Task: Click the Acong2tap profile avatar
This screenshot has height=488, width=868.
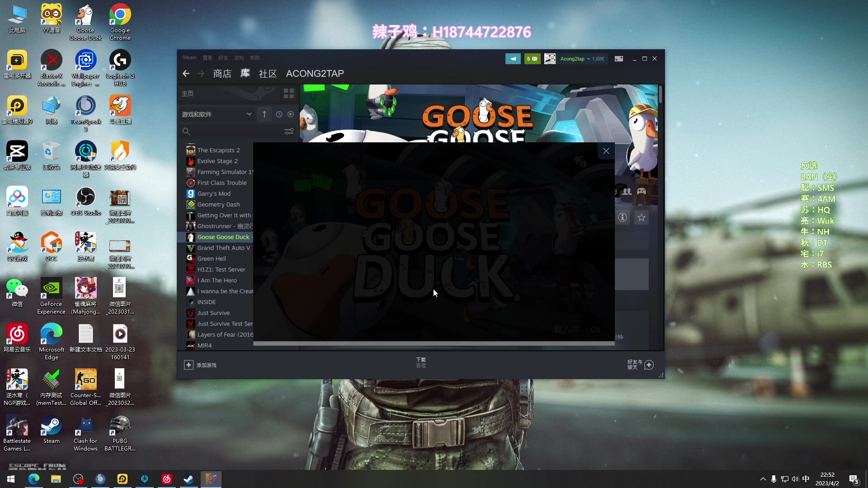Action: 550,59
